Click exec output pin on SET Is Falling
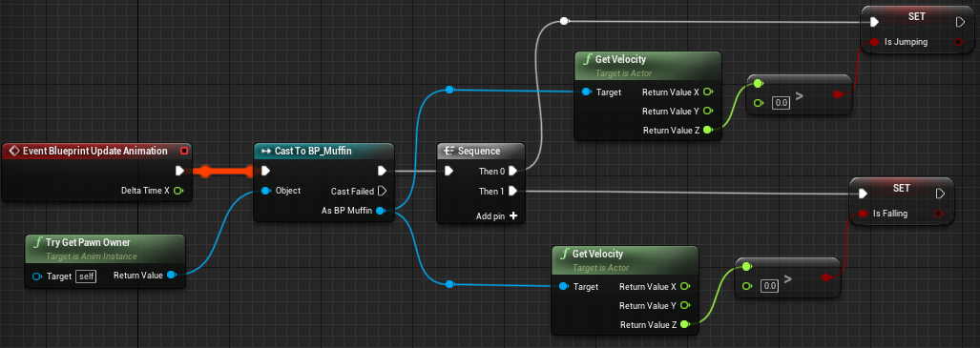 (939, 194)
